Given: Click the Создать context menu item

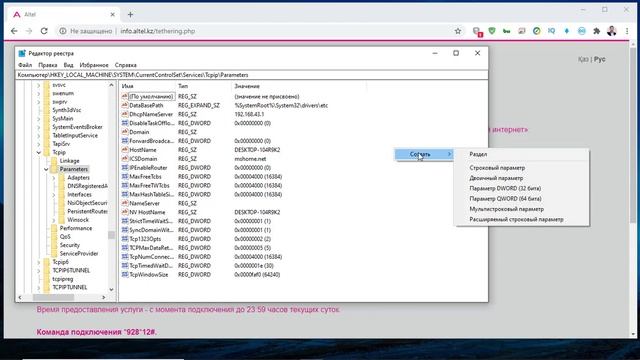Looking at the screenshot, I should point(424,154).
